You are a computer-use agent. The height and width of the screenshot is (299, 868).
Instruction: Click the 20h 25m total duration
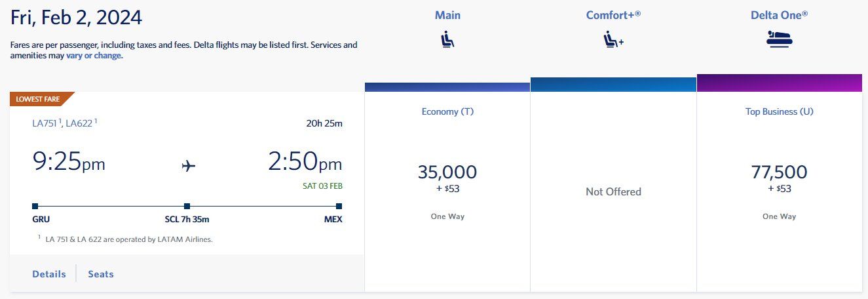[x=323, y=123]
